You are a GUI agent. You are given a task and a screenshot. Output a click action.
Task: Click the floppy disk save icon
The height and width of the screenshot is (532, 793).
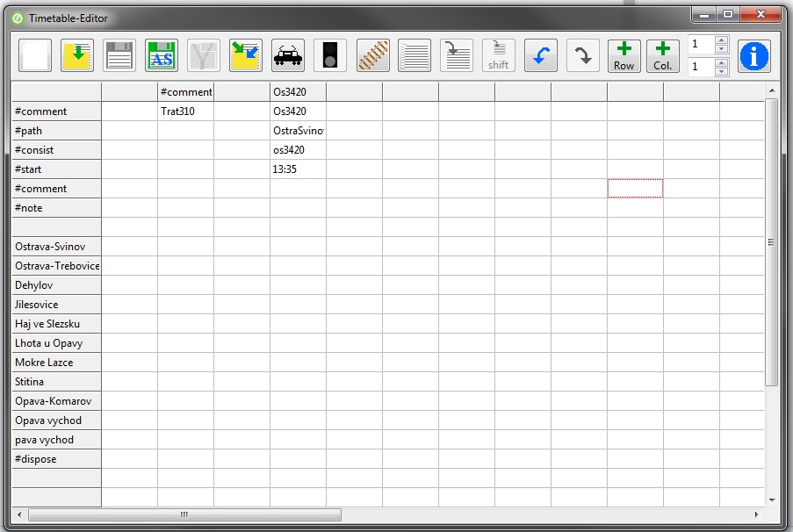(119, 56)
